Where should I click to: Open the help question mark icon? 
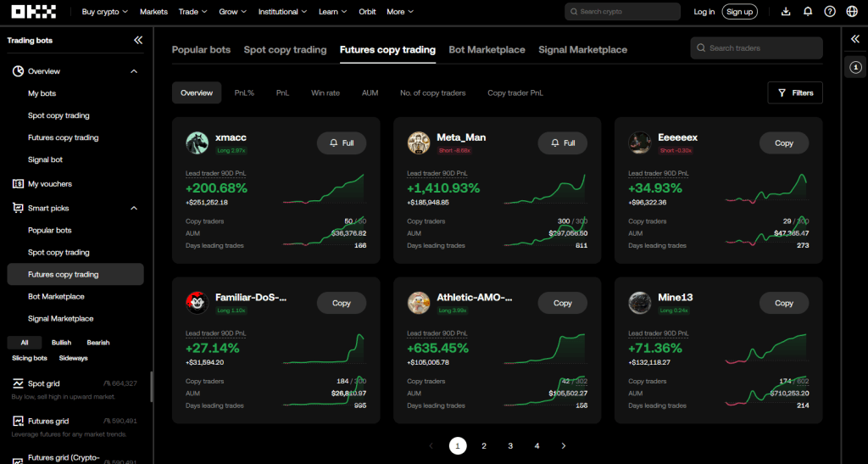pos(830,11)
